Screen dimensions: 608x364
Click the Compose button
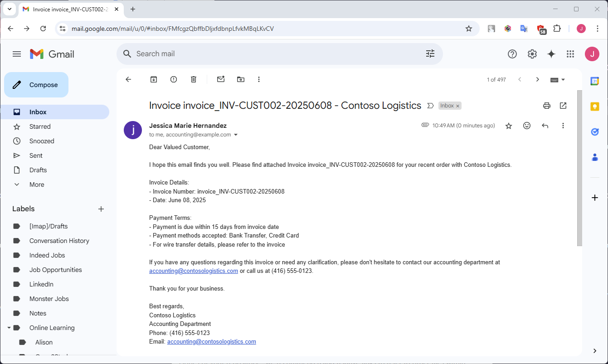36,85
